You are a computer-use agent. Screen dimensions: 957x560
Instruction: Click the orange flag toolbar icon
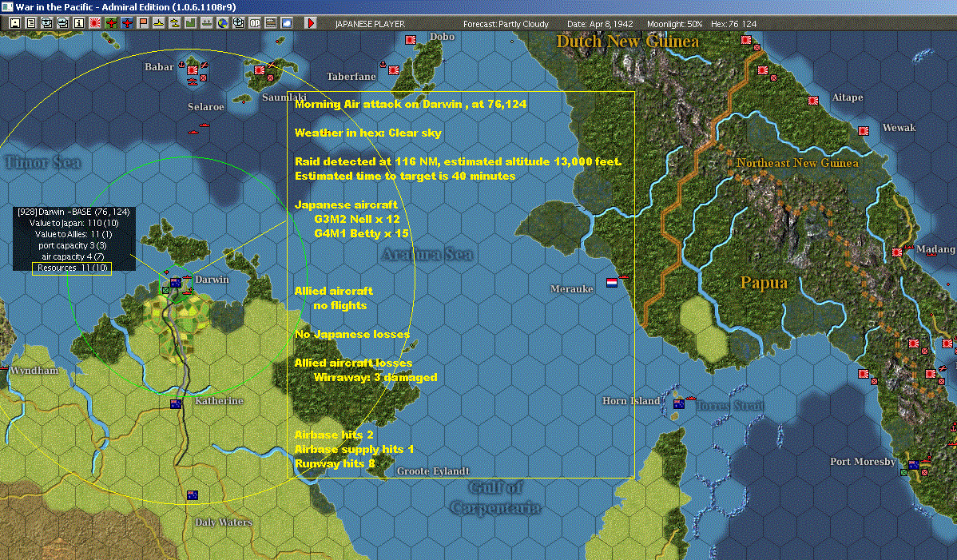[143, 23]
